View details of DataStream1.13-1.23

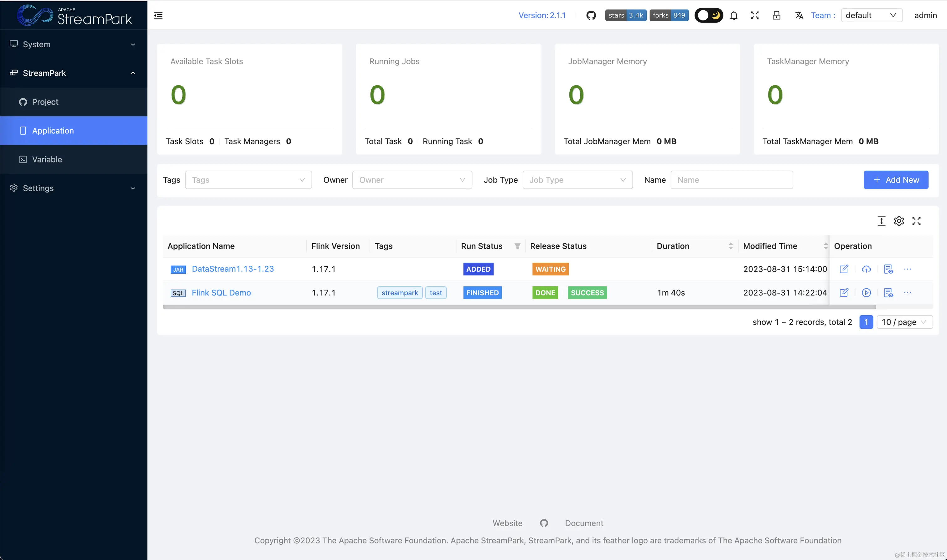point(888,269)
